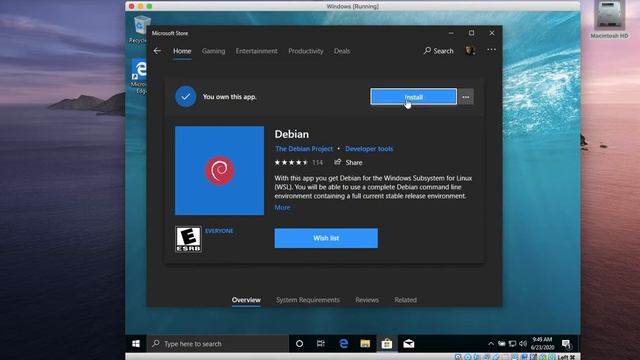This screenshot has height=360, width=640.
Task: Share the Debian app
Action: coord(349,162)
